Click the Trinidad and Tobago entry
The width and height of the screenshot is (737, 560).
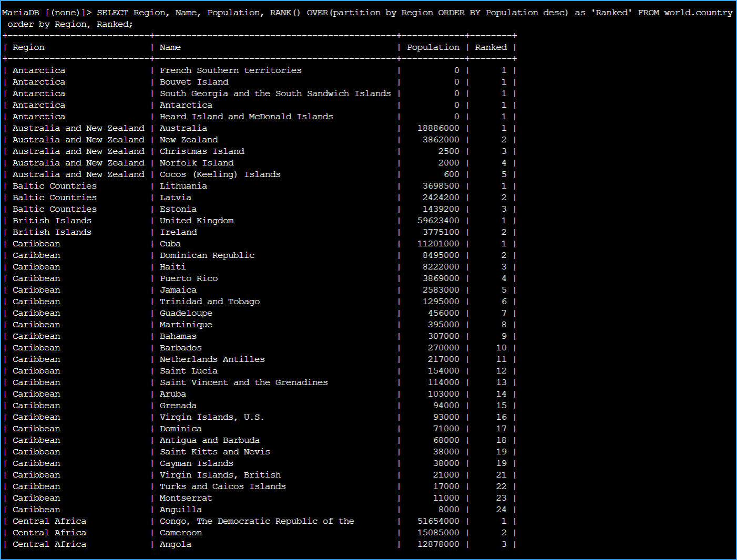[209, 302]
